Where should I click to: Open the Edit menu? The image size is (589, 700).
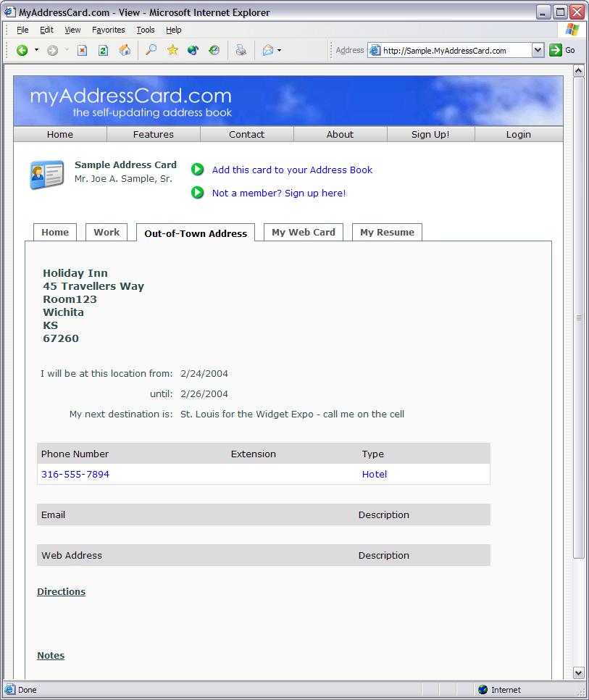(x=46, y=30)
